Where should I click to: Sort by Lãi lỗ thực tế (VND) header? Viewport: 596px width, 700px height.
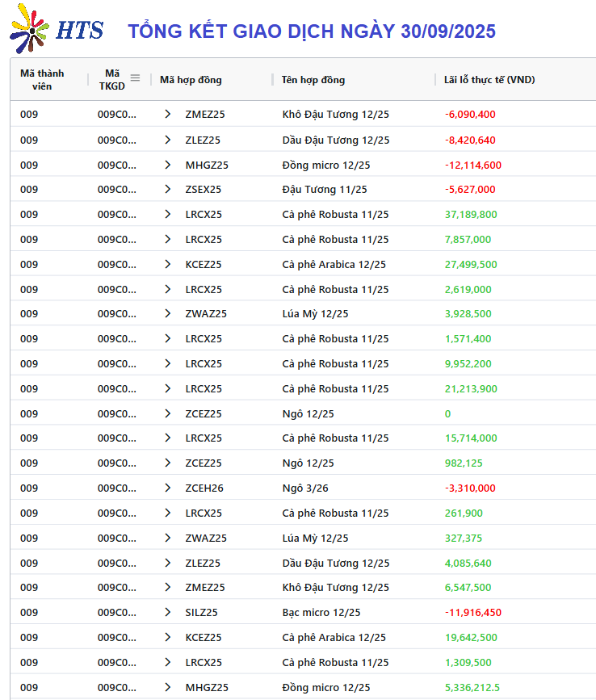coord(489,80)
